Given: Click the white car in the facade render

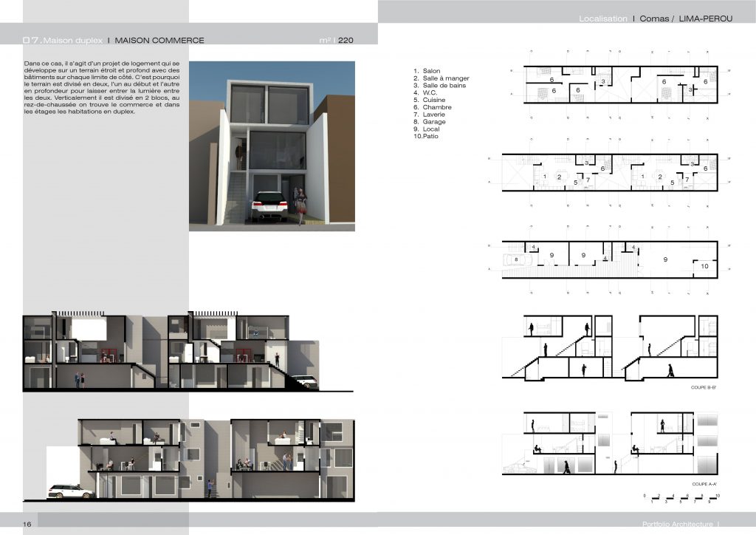Looking at the screenshot, I should tap(269, 207).
